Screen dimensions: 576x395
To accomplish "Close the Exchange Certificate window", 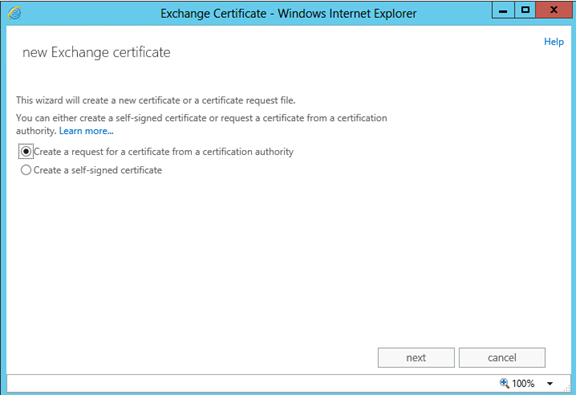I will (x=554, y=10).
